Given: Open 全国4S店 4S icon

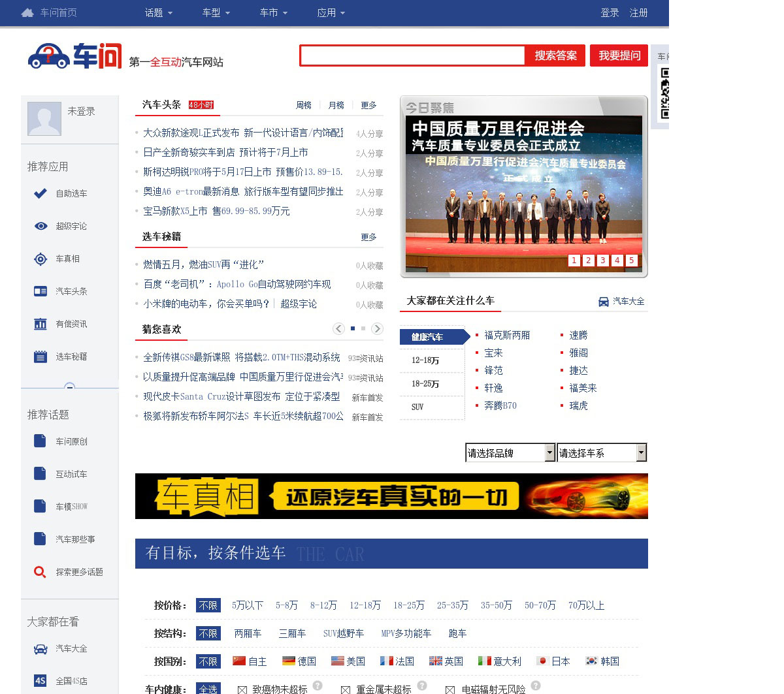Looking at the screenshot, I should pos(41,681).
